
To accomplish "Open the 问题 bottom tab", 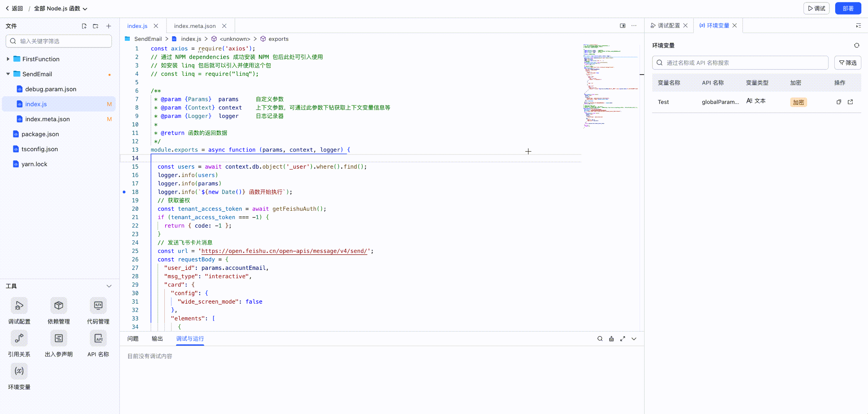I will 133,339.
